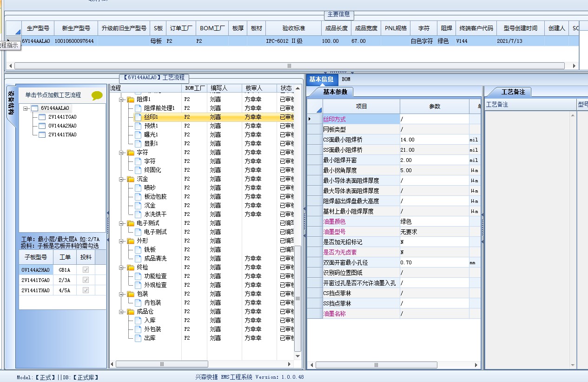This screenshot has height=382, width=588.
Task: Click the 包装 folder icon
Action: (x=131, y=294)
